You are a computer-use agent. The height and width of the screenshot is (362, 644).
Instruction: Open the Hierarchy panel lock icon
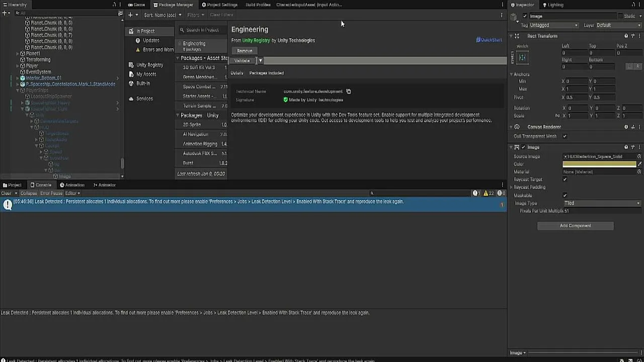(114, 5)
